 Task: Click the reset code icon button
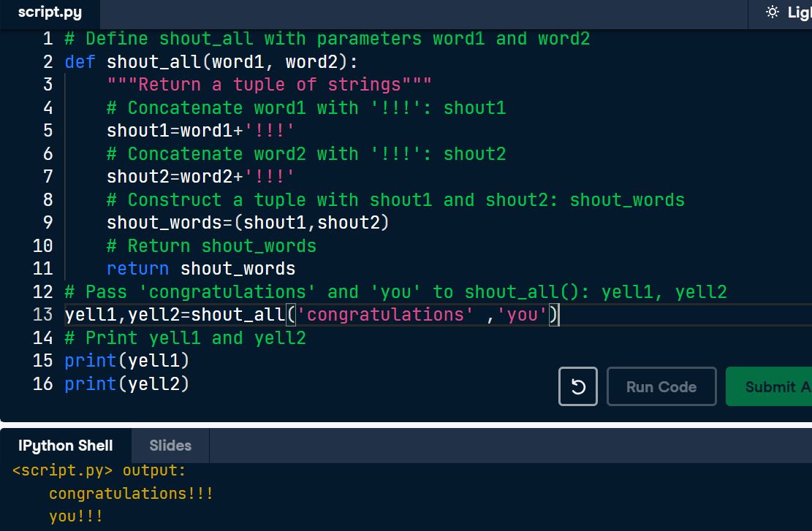578,386
